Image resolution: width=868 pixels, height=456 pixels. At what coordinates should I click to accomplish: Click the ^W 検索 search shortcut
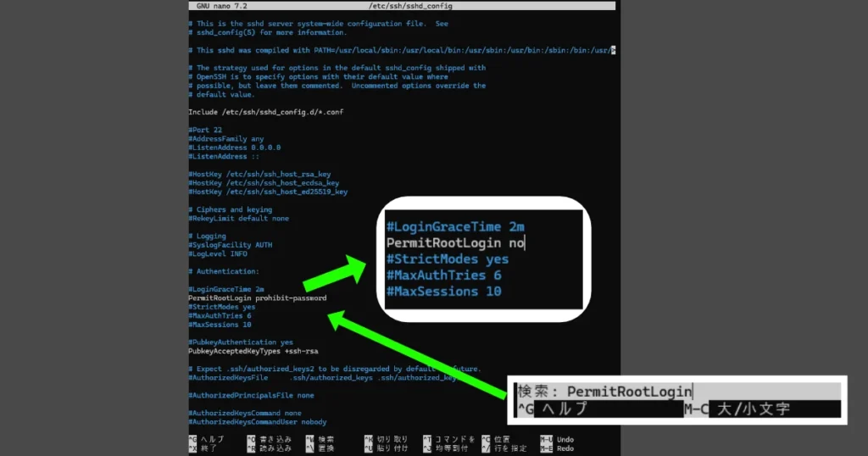pos(320,439)
